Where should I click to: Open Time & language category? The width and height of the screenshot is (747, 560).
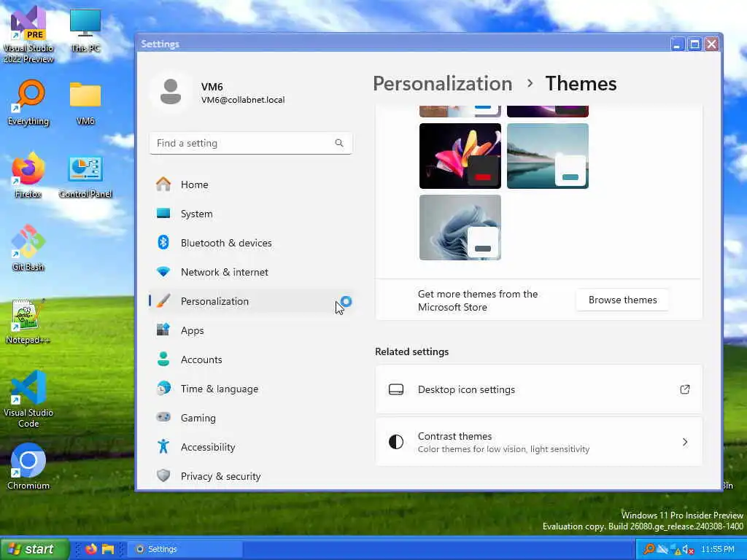click(251, 389)
